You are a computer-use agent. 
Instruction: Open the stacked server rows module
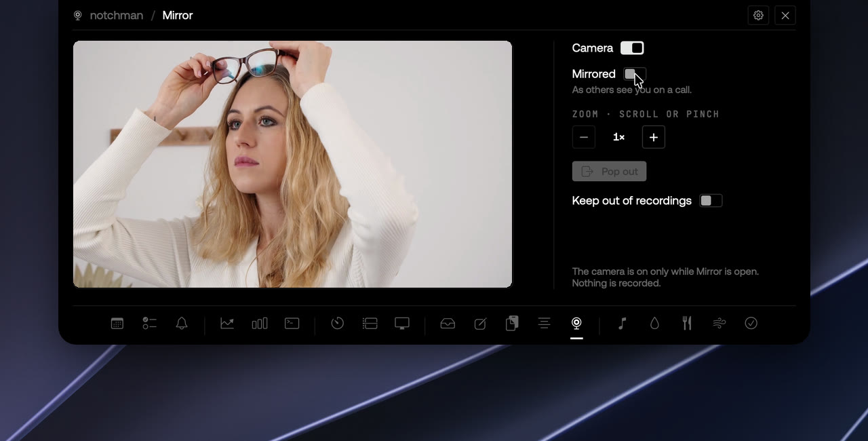[x=370, y=324]
